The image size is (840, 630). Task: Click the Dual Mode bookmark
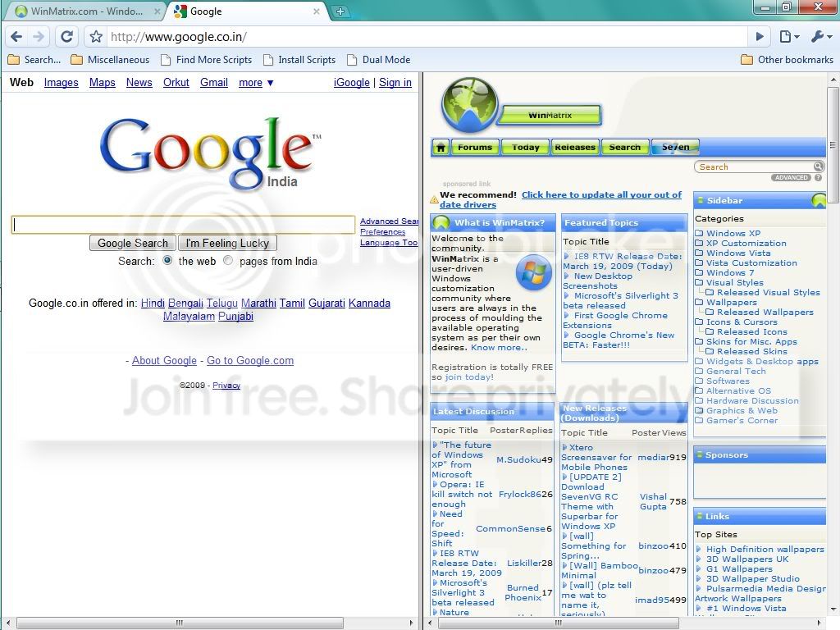click(379, 59)
